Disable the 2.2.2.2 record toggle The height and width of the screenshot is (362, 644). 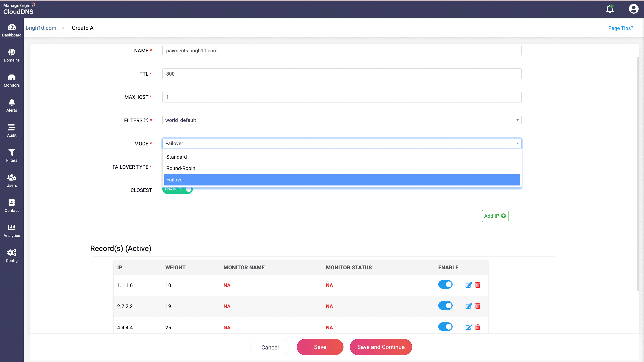click(445, 306)
